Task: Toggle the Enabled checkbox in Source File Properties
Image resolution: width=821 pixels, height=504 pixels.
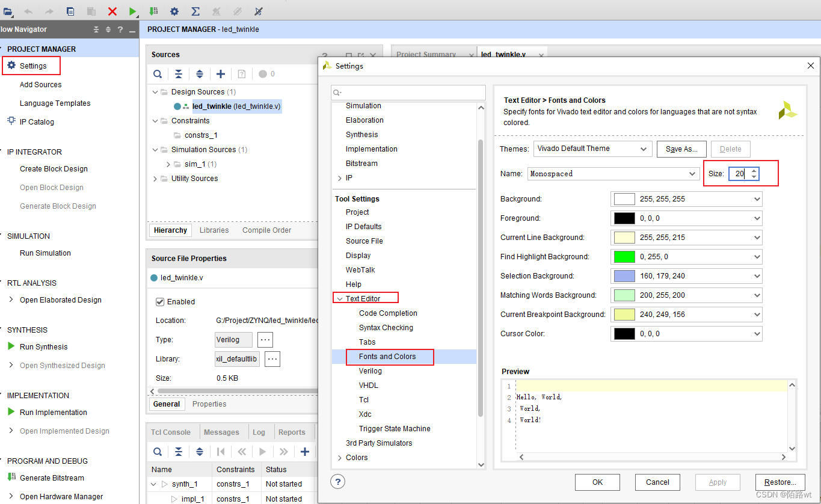Action: (160, 302)
